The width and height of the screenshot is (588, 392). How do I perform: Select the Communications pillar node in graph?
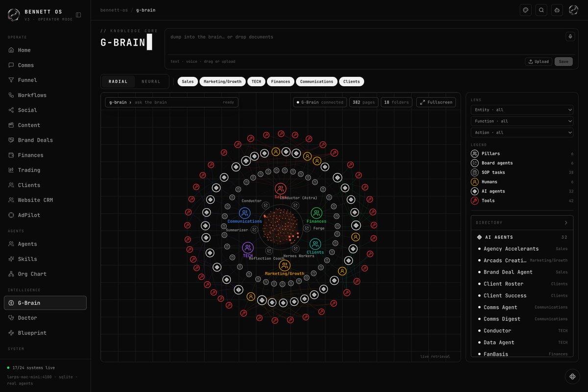pos(245,213)
